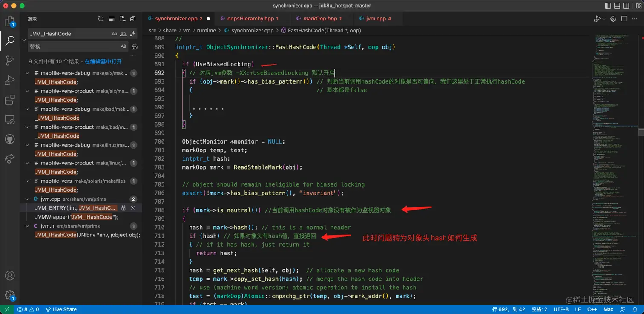Open the Accounts menu icon
The height and width of the screenshot is (314, 644).
[x=10, y=276]
